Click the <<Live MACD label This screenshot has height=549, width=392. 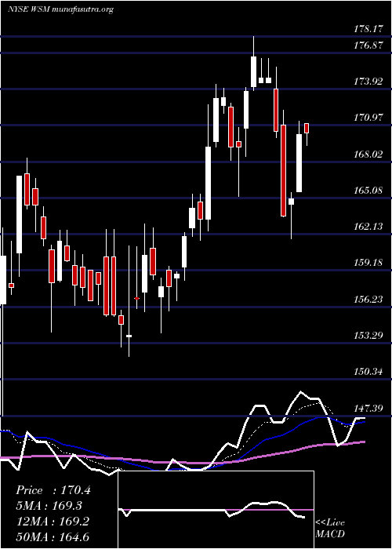[x=330, y=529]
